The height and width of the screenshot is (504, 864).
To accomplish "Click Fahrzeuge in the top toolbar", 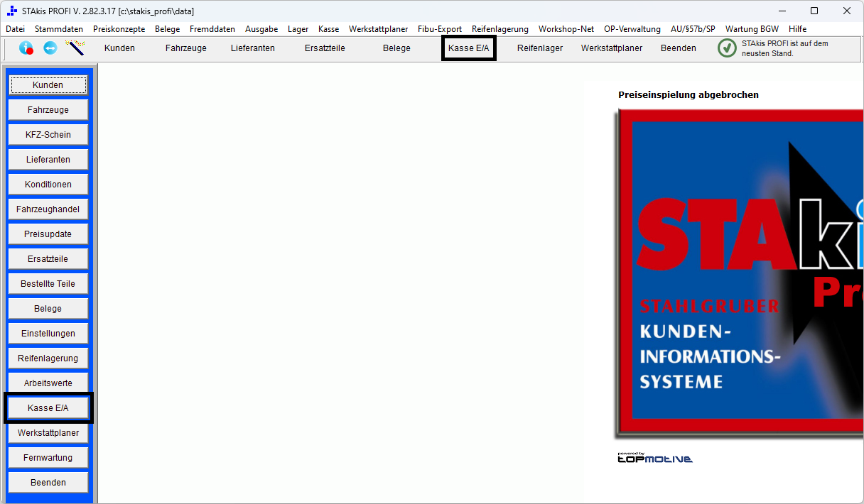I will (x=186, y=48).
